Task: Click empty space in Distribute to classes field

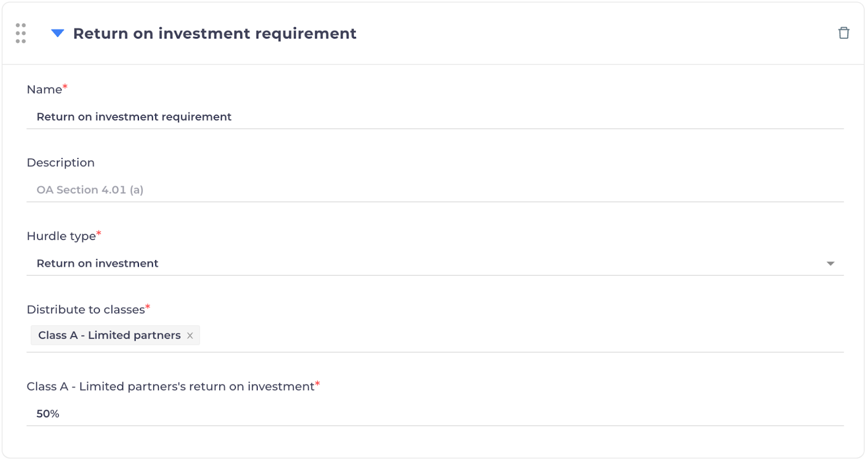Action: (x=488, y=336)
